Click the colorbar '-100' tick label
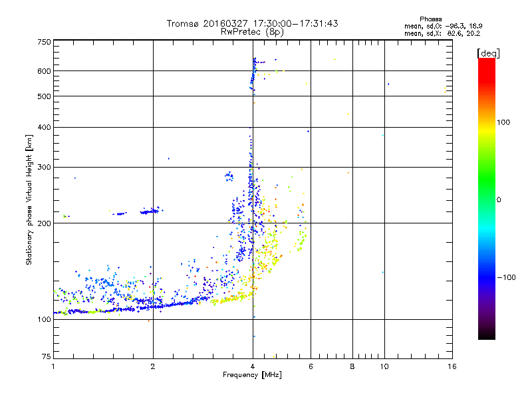The image size is (532, 399). point(506,277)
